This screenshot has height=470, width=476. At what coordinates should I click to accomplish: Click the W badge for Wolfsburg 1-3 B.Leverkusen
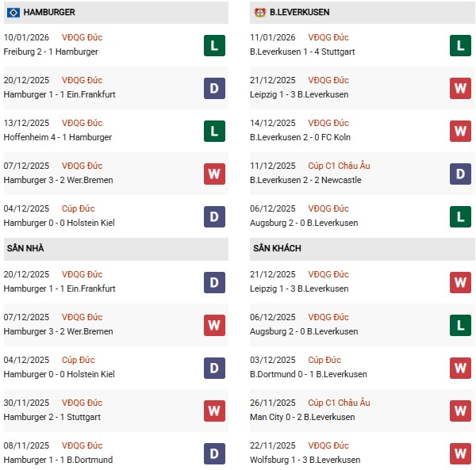click(461, 453)
